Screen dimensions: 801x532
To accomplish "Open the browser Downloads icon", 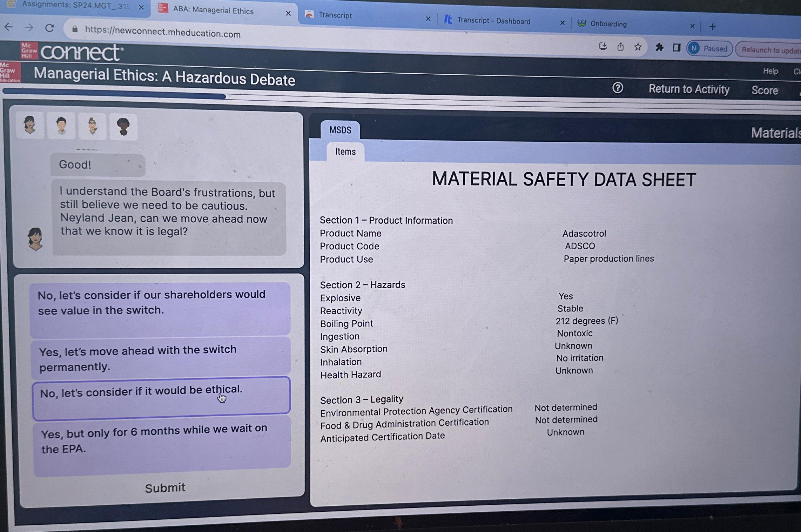I will coord(603,46).
